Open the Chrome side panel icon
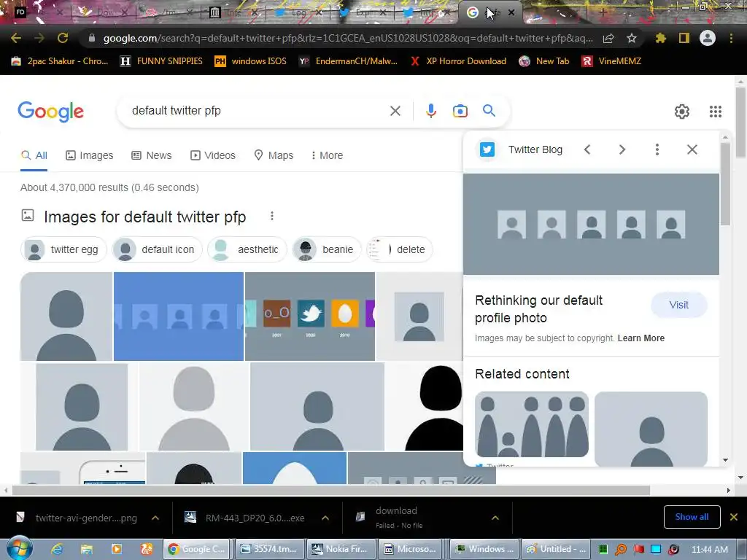 [684, 38]
